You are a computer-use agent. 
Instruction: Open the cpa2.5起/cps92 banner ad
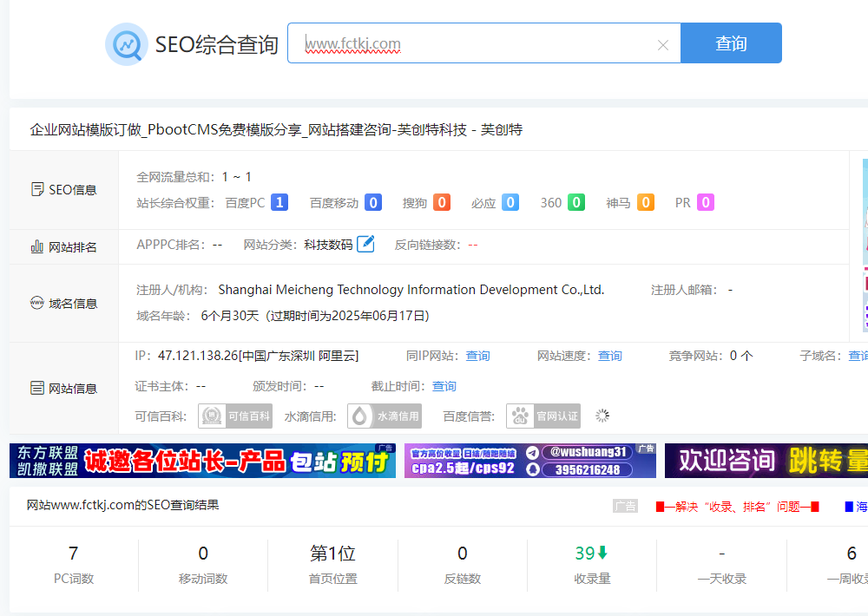click(530, 461)
